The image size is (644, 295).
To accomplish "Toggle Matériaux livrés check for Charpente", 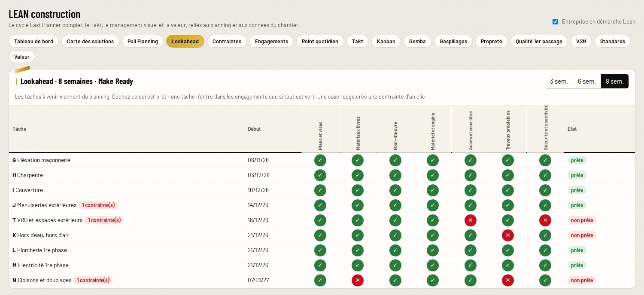I will coord(358,175).
